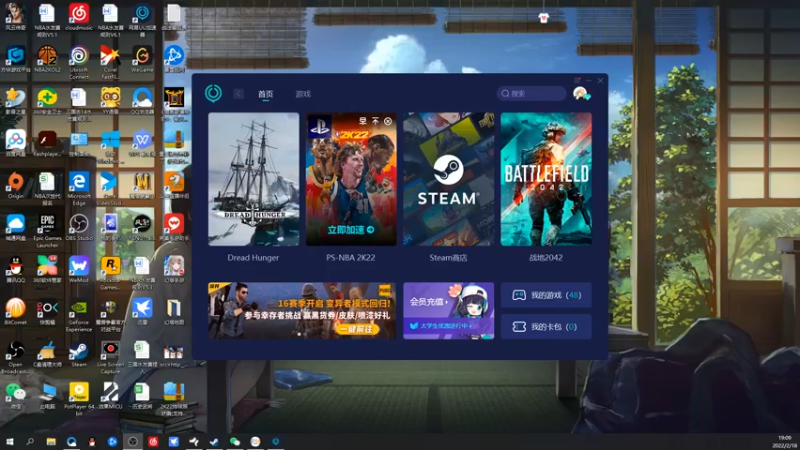Open the Flash Player desktop icon
800x450 pixels.
point(47,143)
